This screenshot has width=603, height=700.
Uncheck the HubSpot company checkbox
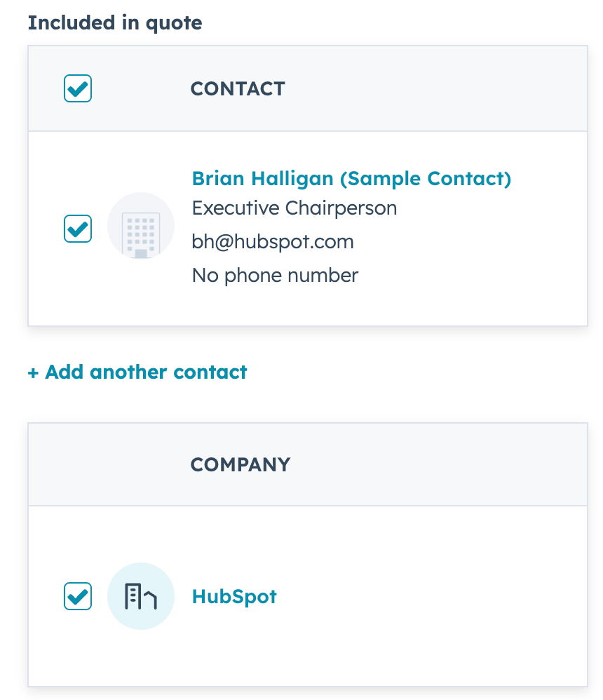tap(78, 596)
